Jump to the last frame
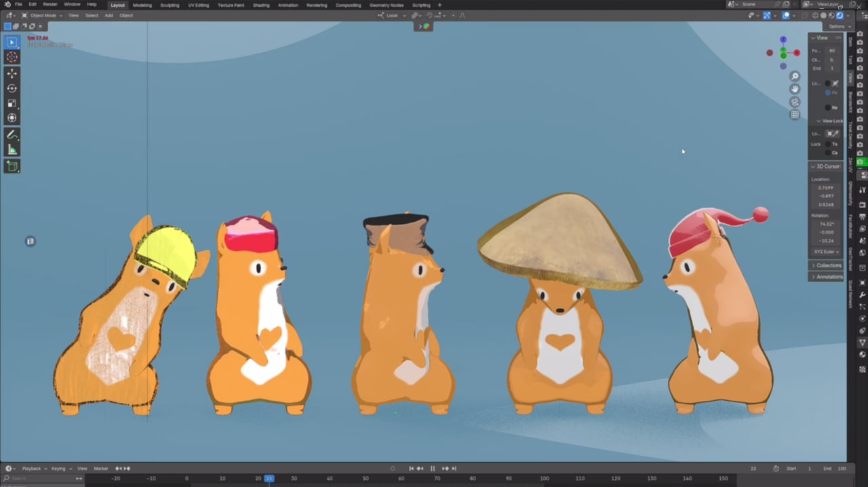 [454, 468]
